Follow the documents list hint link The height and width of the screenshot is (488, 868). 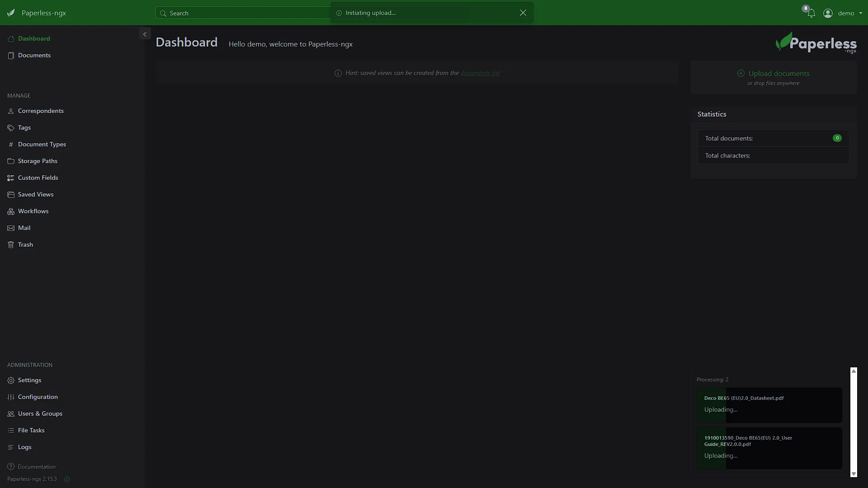(480, 73)
